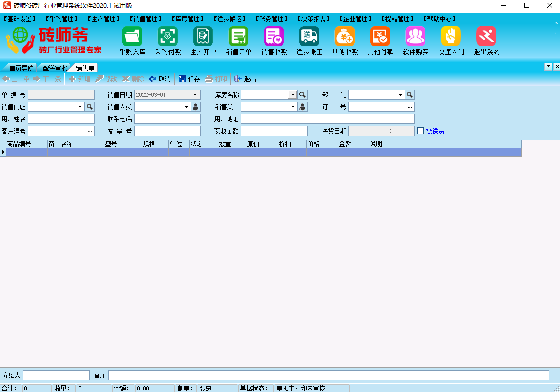
Task: Click the 退出 exit toolbar button
Action: 245,79
